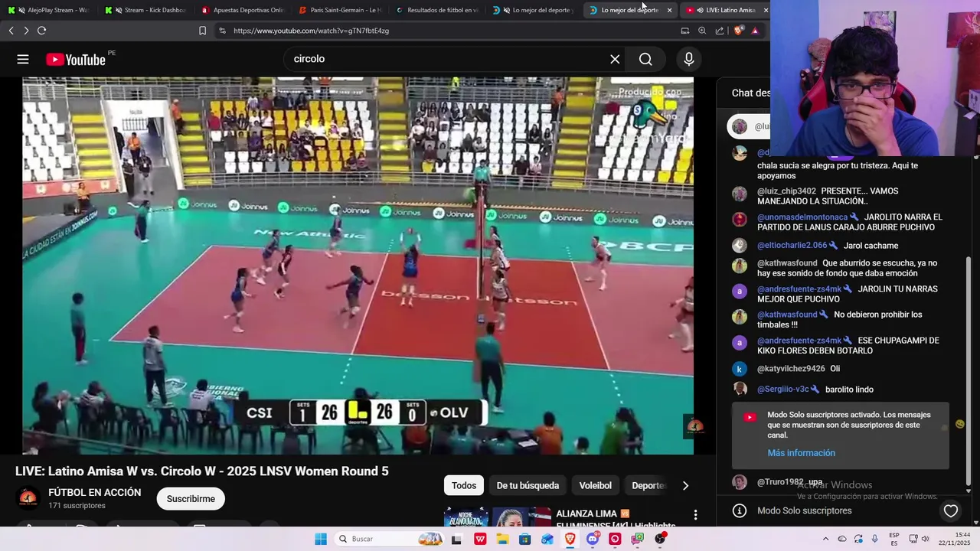980x551 pixels.
Task: Open volume control in system tray
Action: (926, 539)
